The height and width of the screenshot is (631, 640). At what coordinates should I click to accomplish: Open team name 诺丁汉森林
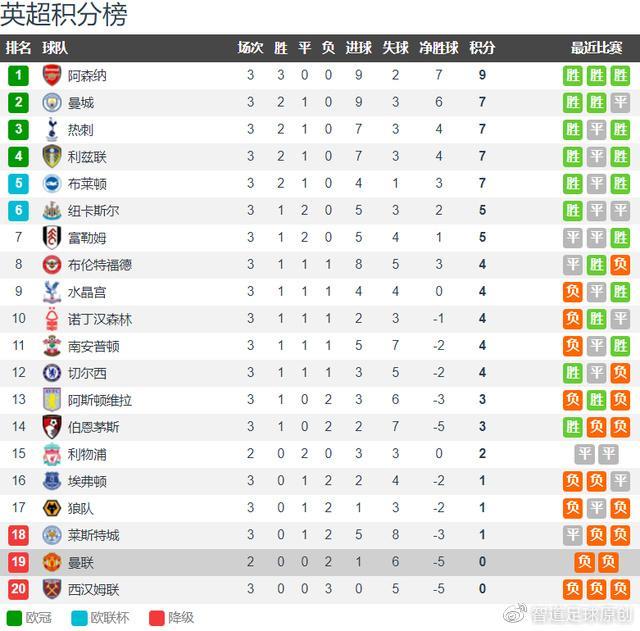point(100,319)
